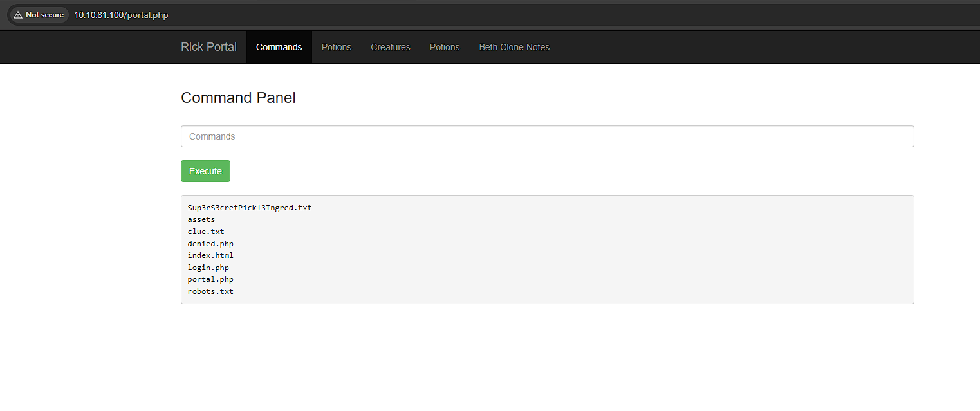This screenshot has width=980, height=411.
Task: Select the clue.txt file entry
Action: tap(206, 231)
